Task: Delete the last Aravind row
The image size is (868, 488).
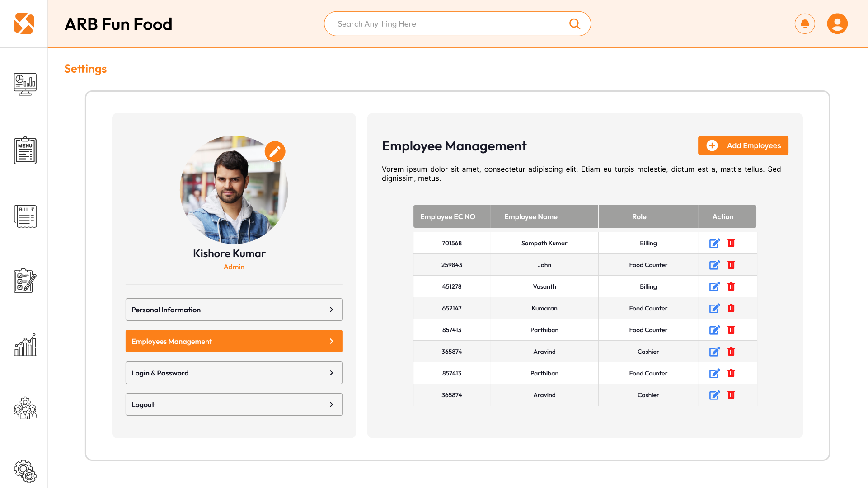Action: (731, 395)
